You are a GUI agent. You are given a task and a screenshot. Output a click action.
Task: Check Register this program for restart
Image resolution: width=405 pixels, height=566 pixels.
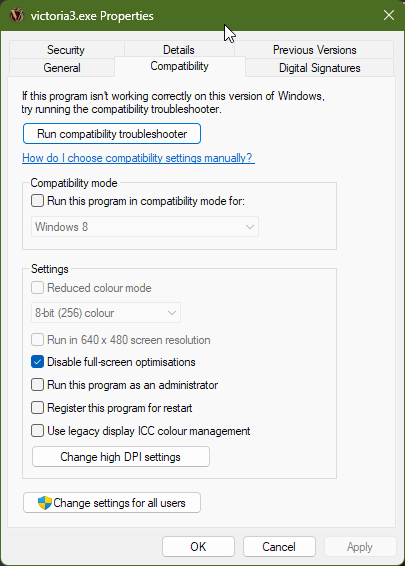pos(38,408)
